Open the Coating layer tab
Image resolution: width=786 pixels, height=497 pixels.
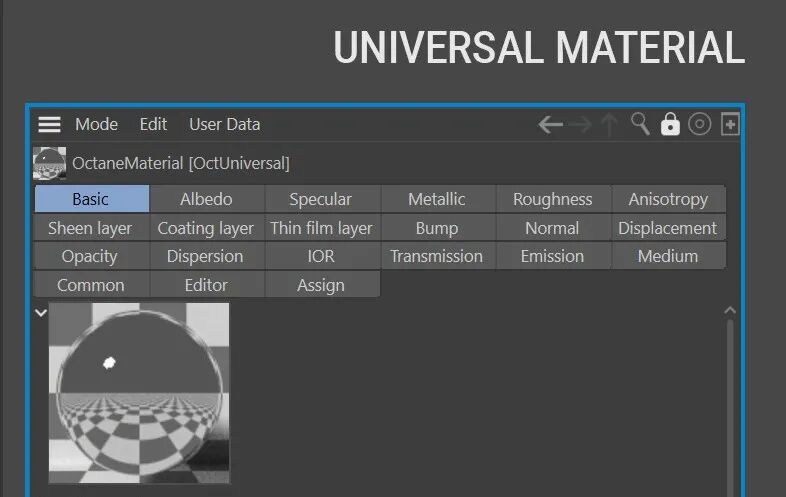point(207,228)
